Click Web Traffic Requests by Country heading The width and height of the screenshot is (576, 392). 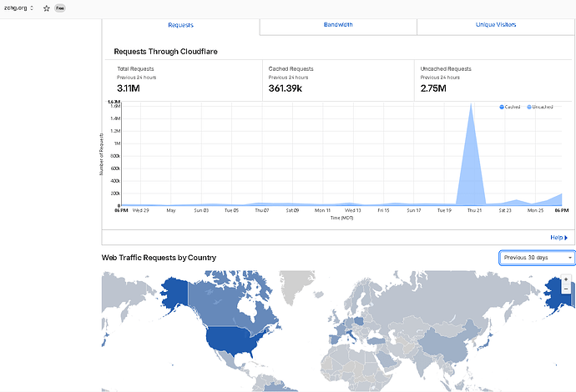[159, 258]
